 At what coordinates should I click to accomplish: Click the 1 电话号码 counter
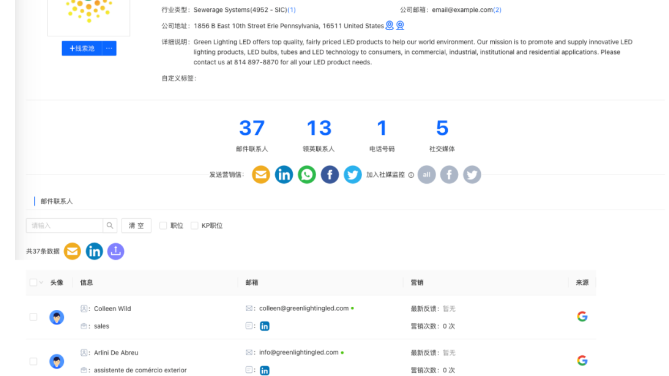point(382,135)
